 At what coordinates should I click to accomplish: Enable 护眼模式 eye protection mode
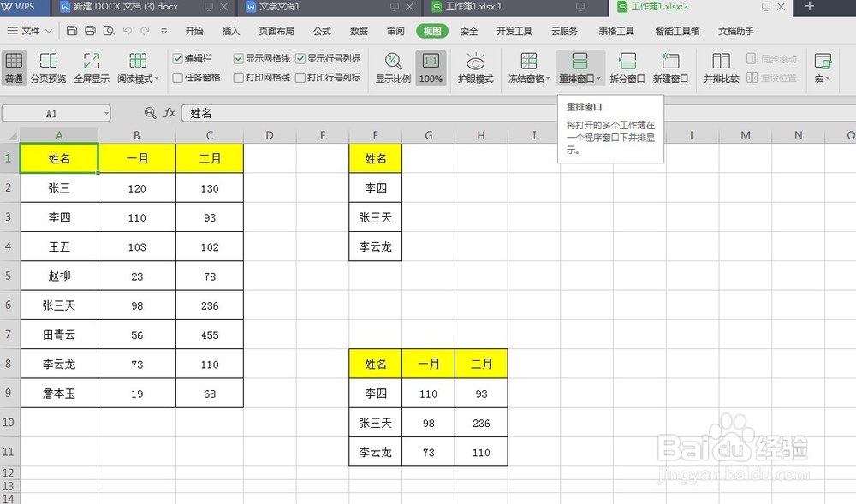(x=475, y=68)
